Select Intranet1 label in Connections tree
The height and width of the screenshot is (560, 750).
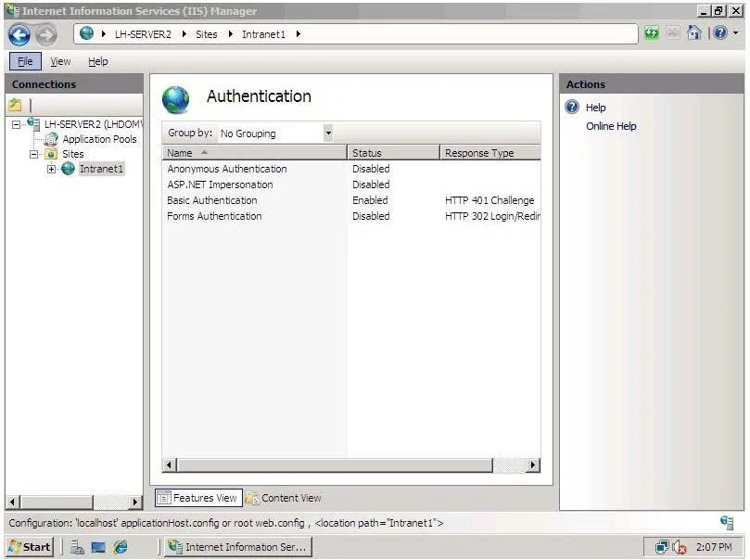(x=101, y=169)
